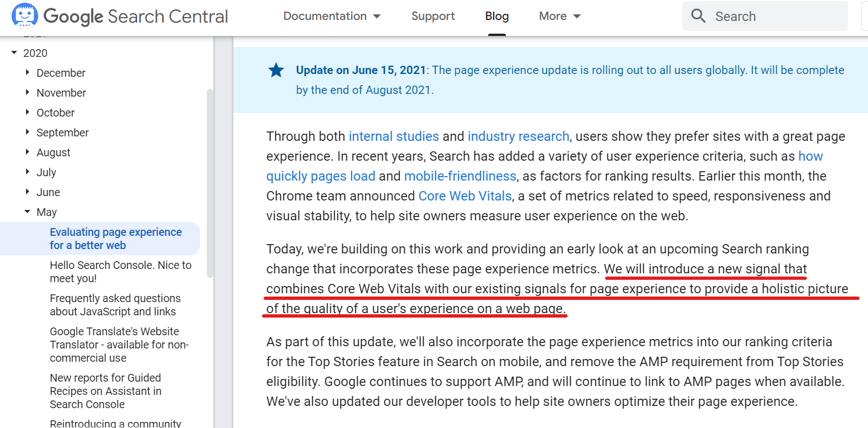
Task: Click the magnifying glass search icon
Action: (x=698, y=16)
